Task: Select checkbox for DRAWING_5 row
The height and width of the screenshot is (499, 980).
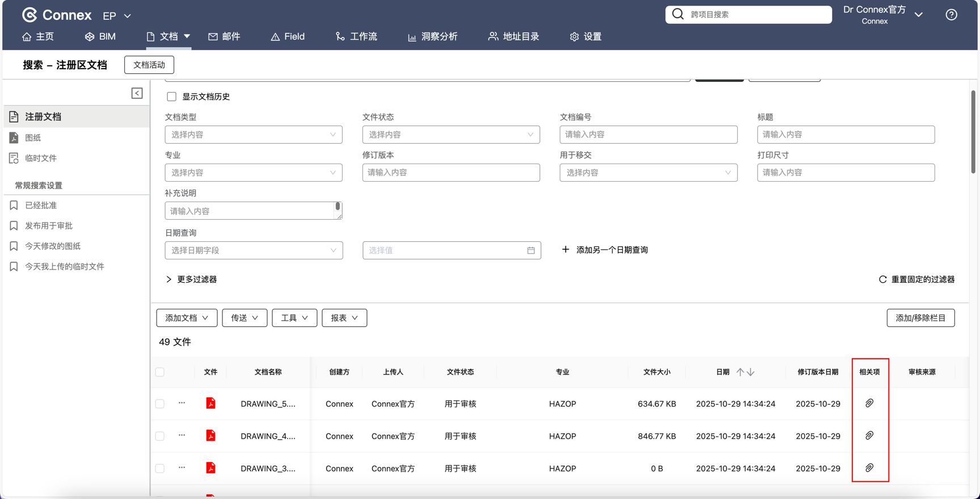Action: click(160, 404)
